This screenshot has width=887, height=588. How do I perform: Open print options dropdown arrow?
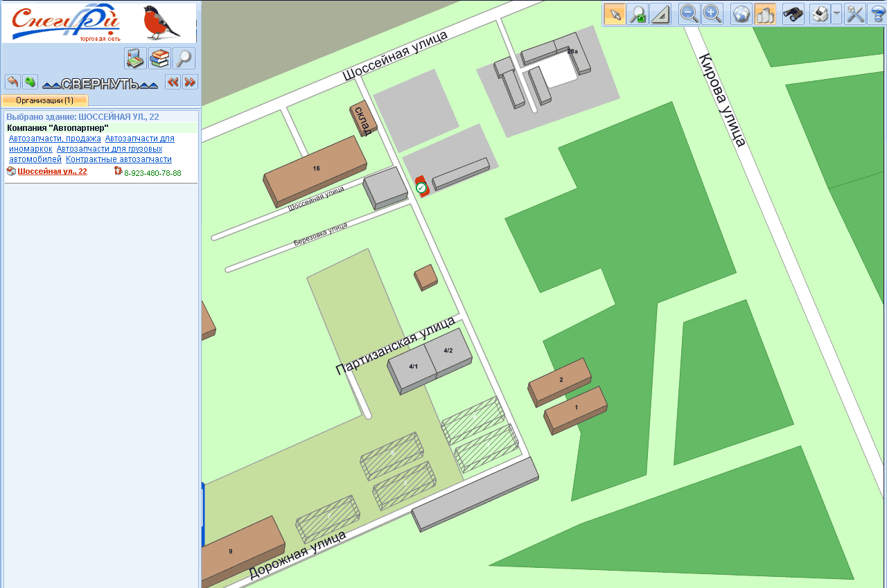tap(836, 14)
